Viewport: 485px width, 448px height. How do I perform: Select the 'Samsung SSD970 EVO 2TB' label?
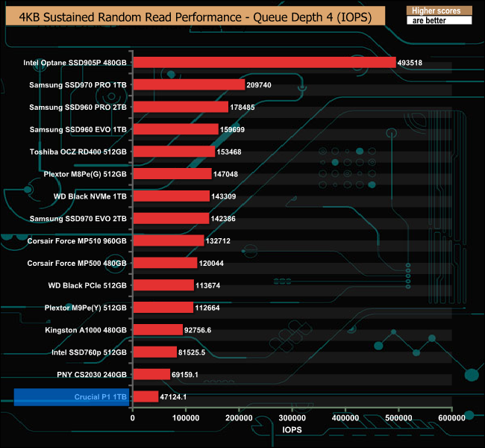[x=78, y=219]
